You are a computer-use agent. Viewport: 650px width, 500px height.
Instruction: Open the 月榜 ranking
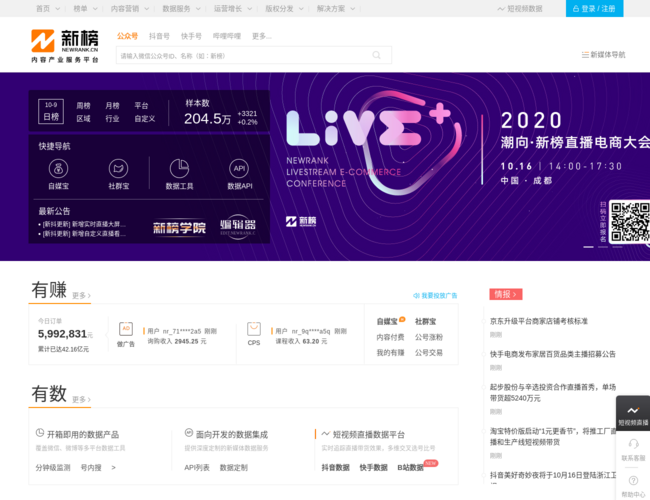point(112,106)
